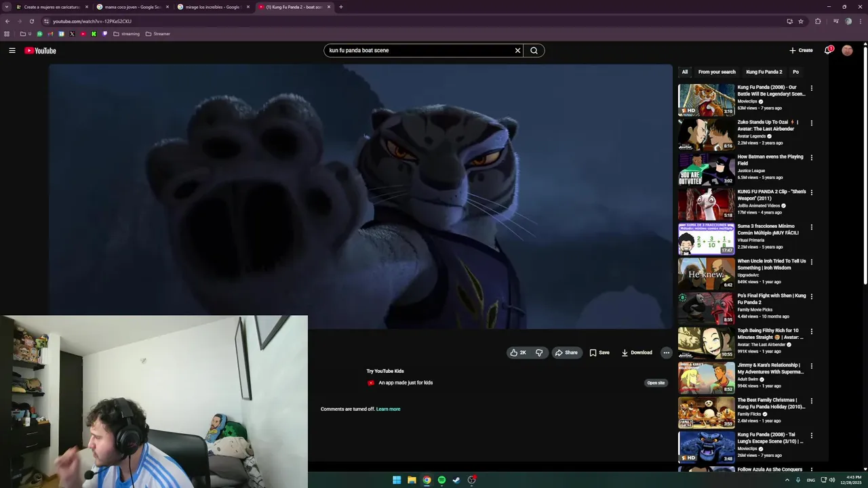The width and height of the screenshot is (868, 488).
Task: Dislike the video with thumbs down
Action: 539,352
